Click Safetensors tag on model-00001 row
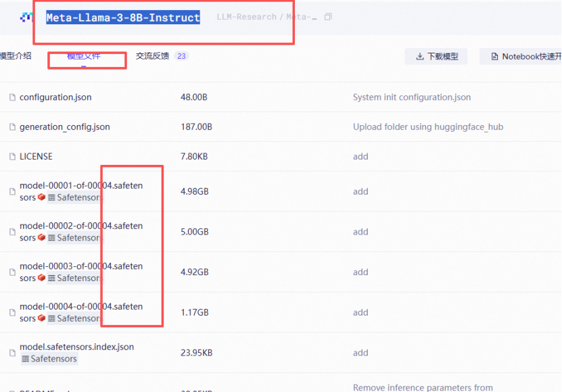Image resolution: width=562 pixels, height=392 pixels. tap(75, 197)
